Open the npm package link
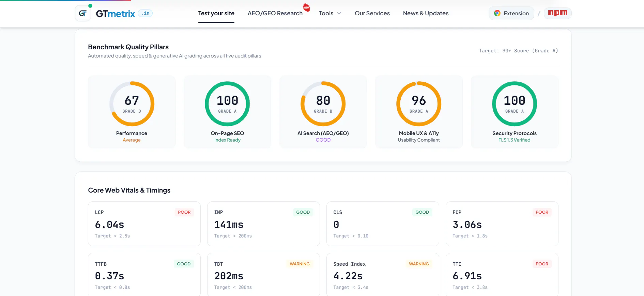The image size is (644, 296). (x=557, y=13)
